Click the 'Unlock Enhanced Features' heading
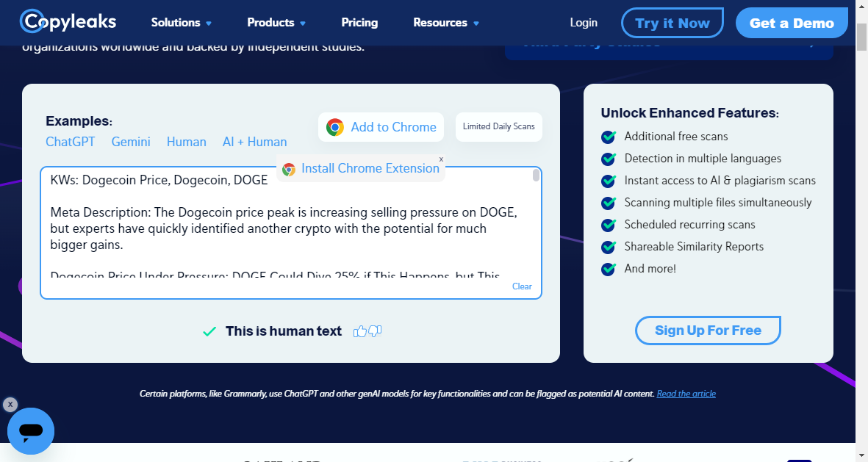Image resolution: width=868 pixels, height=462 pixels. (x=689, y=113)
